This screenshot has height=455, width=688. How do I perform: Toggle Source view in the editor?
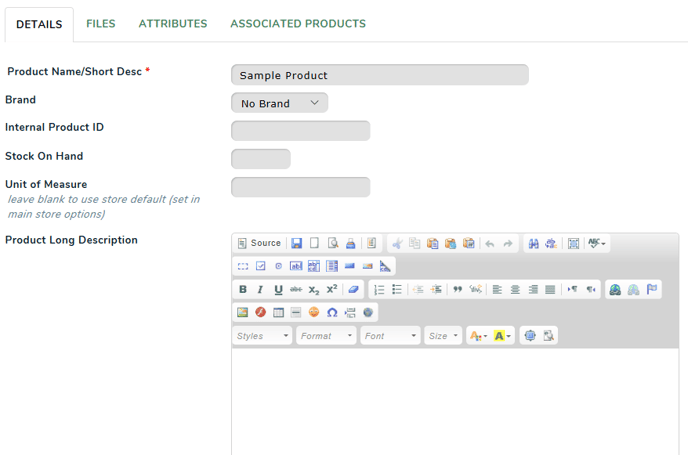(259, 243)
